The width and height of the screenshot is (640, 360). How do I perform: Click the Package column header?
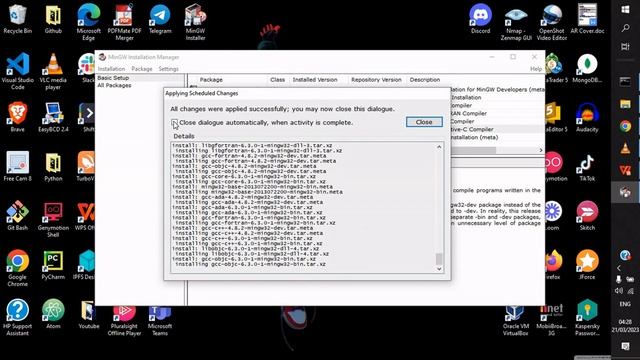click(211, 80)
